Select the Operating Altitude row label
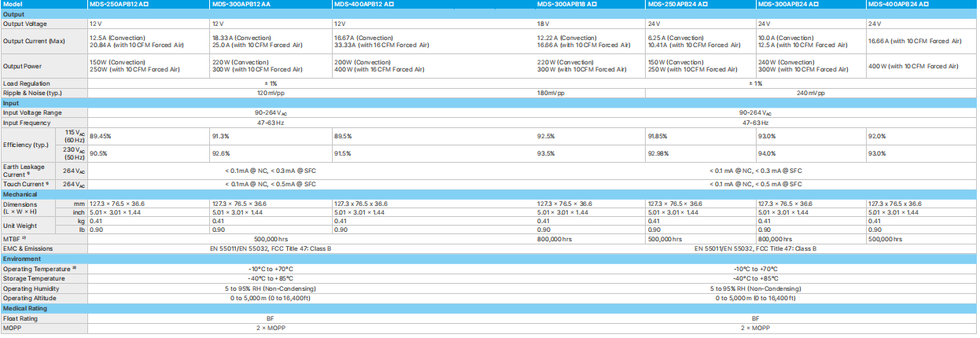 29,298
